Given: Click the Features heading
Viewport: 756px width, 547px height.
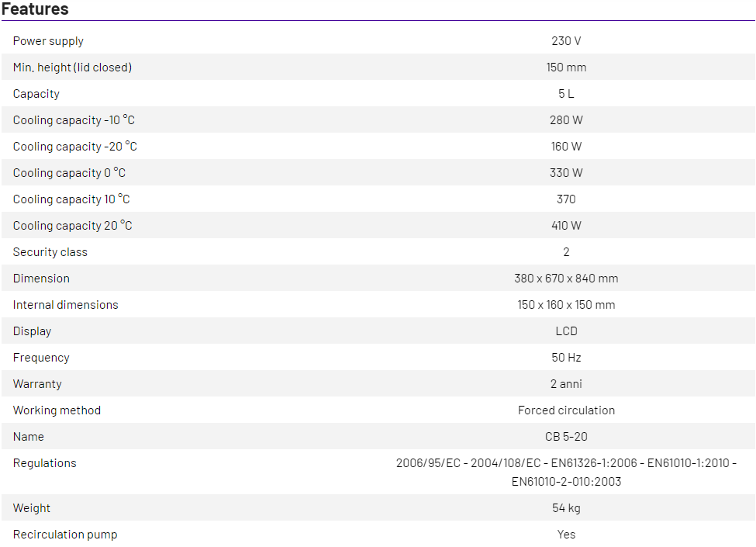Looking at the screenshot, I should 35,9.
